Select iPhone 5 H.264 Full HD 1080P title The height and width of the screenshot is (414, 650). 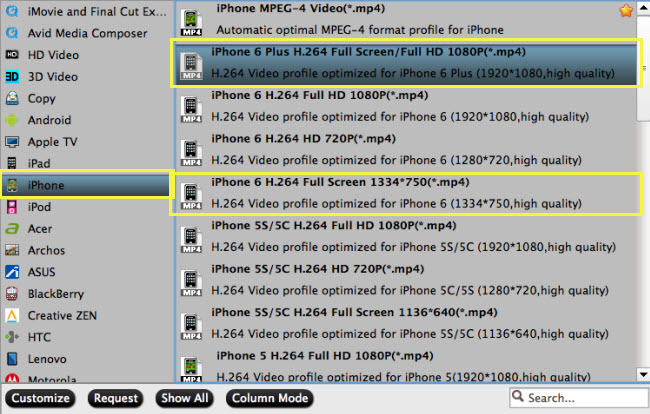325,356
